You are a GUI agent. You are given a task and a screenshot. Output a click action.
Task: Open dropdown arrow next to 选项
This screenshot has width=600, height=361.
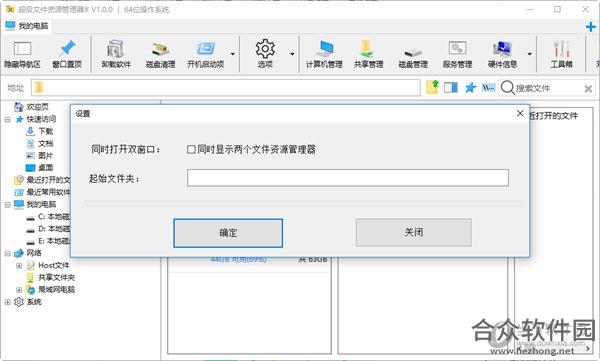click(292, 54)
